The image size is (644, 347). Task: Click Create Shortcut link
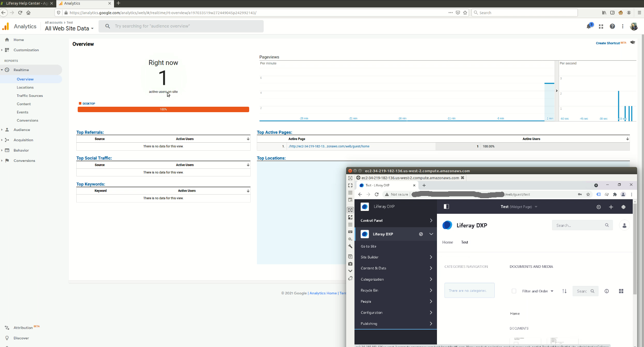[x=608, y=43]
